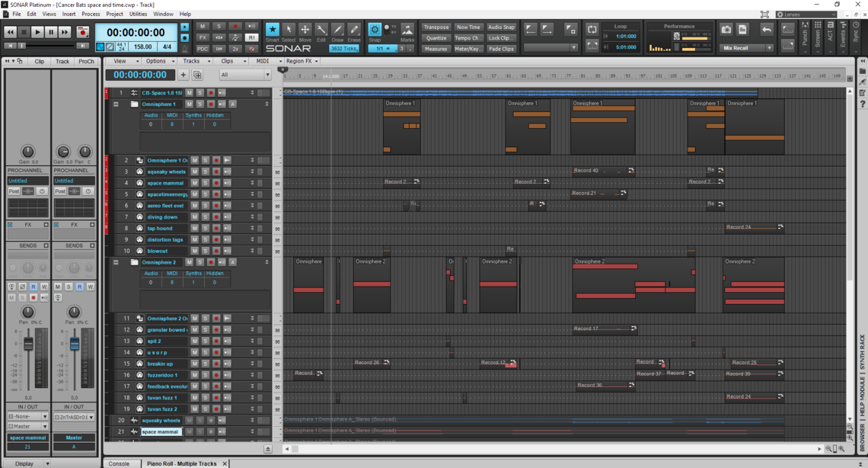The height and width of the screenshot is (468, 868).
Task: Open the Utilities menu
Action: [138, 14]
